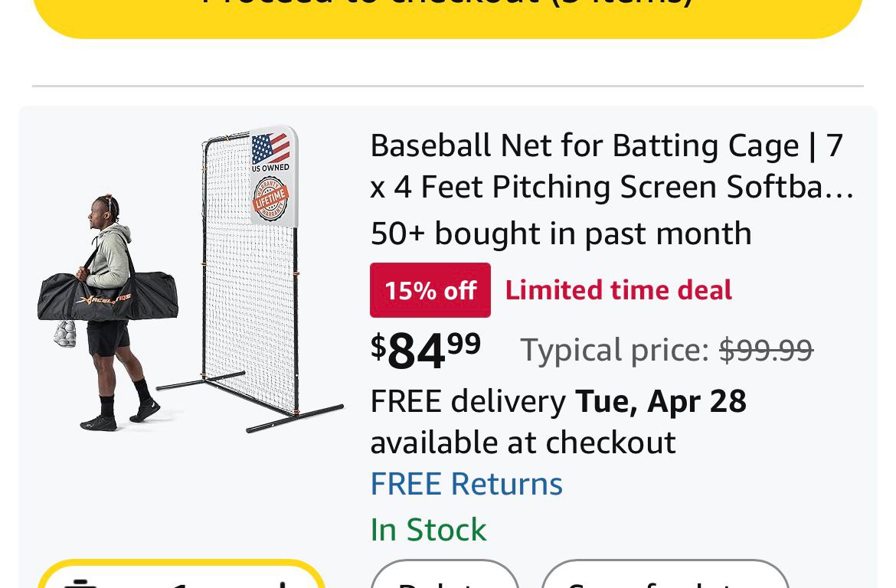The width and height of the screenshot is (896, 588).
Task: Tap the 15% off deal badge
Action: [430, 290]
